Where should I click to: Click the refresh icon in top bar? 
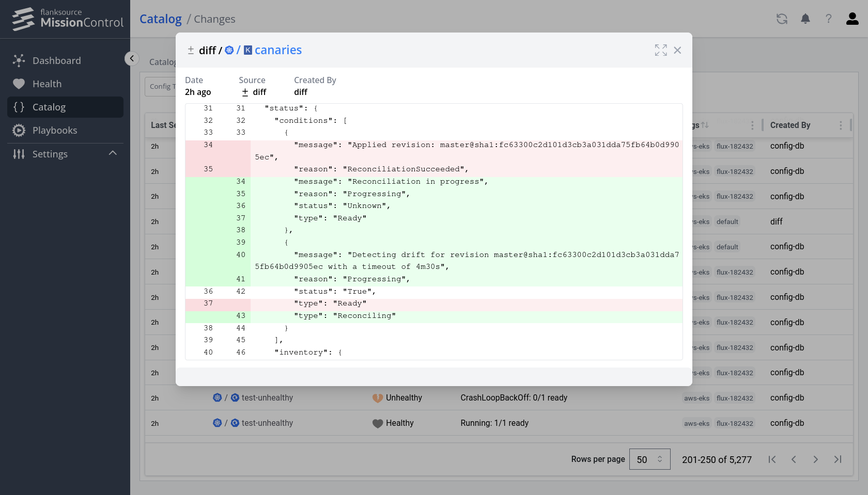[782, 19]
